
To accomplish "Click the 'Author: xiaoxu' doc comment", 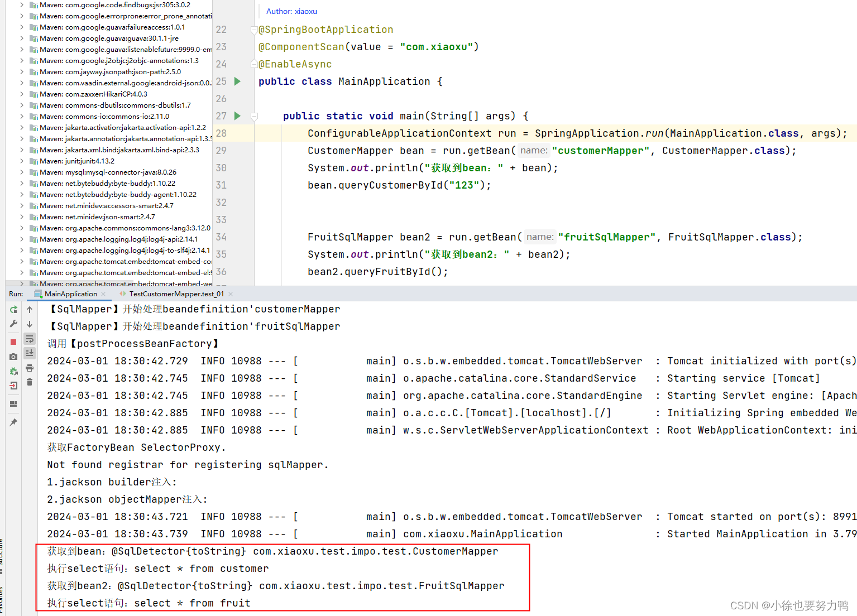I will coord(291,11).
